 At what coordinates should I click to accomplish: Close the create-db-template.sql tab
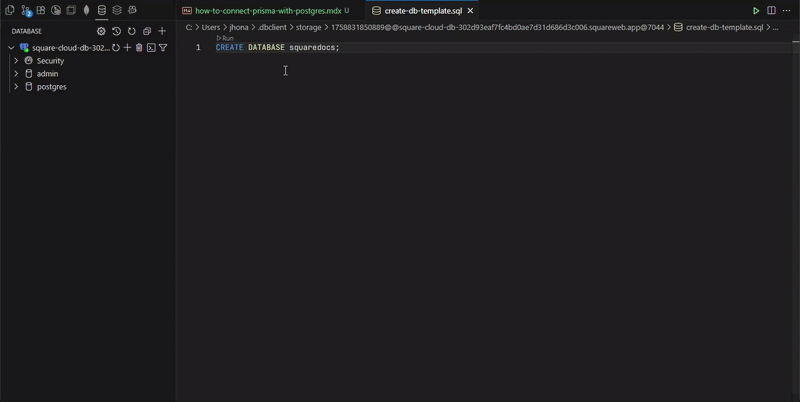click(x=470, y=10)
